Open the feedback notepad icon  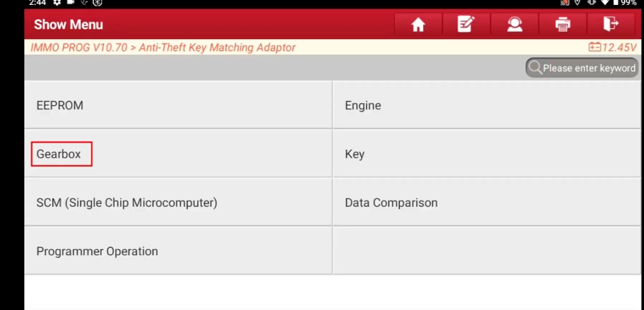point(466,25)
